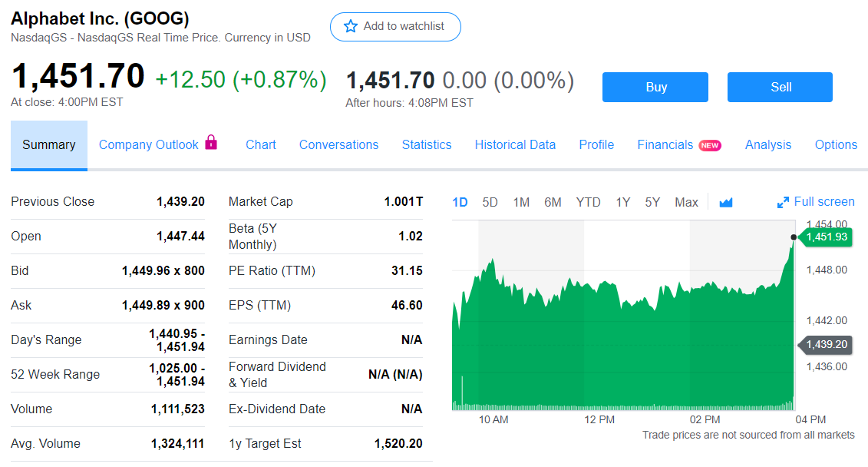Select the YTD chart range

pos(588,201)
